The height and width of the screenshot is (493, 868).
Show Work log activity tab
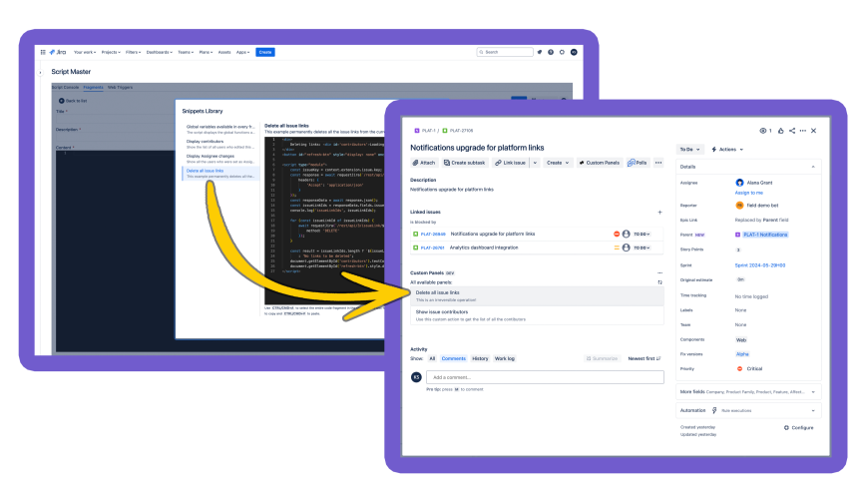tap(504, 359)
